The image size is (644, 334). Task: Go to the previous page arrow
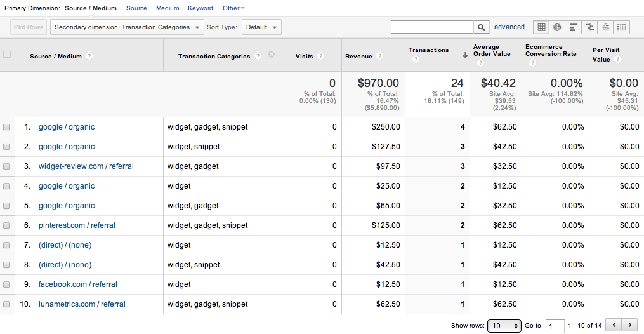pyautogui.click(x=614, y=325)
